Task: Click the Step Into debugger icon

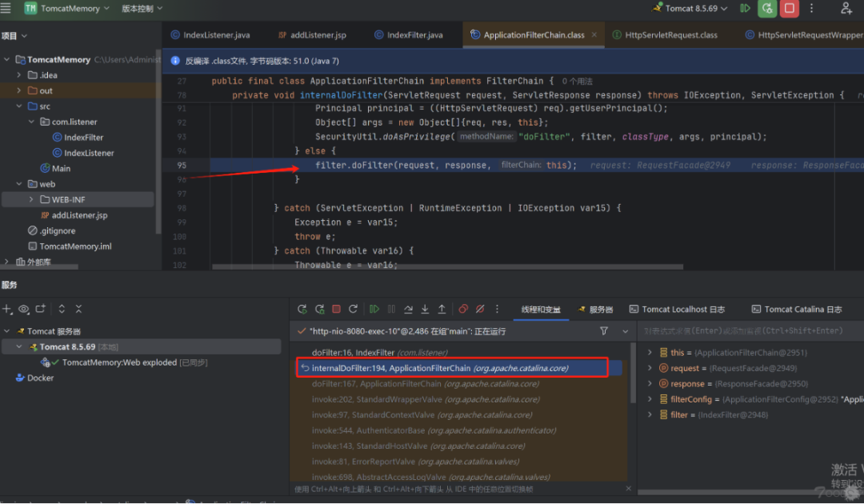Action: point(425,309)
